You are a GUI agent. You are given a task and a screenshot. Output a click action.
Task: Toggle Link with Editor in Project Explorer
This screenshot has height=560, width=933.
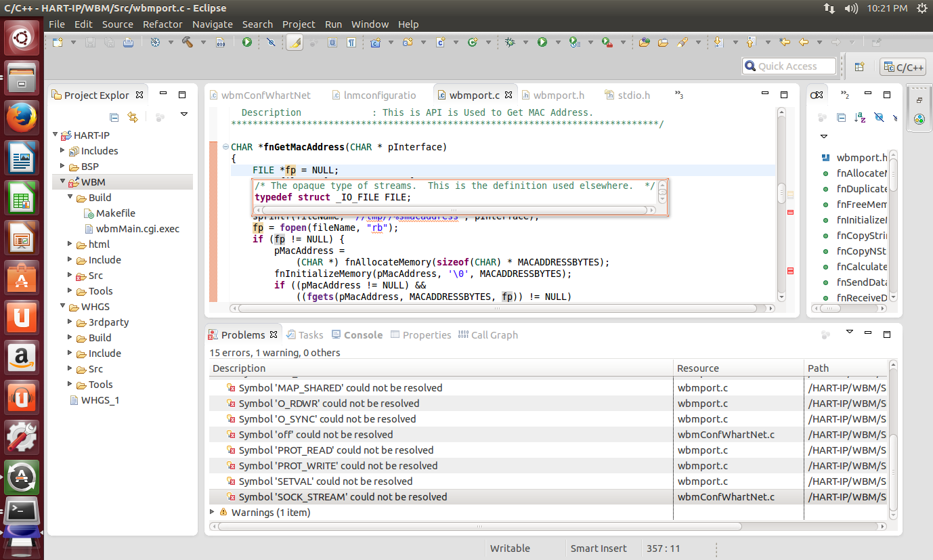[x=133, y=116]
